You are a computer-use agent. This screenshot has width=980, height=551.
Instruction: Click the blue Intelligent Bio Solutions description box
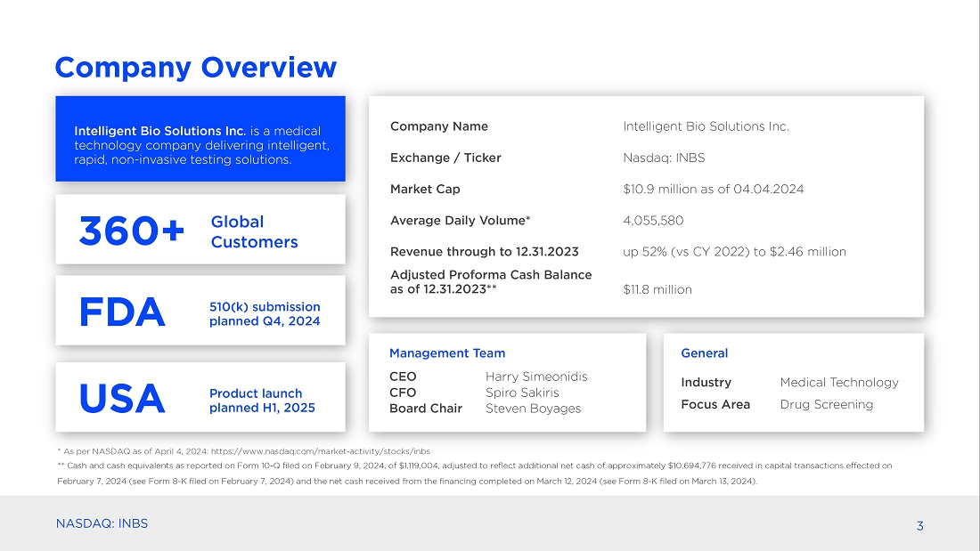click(200, 140)
